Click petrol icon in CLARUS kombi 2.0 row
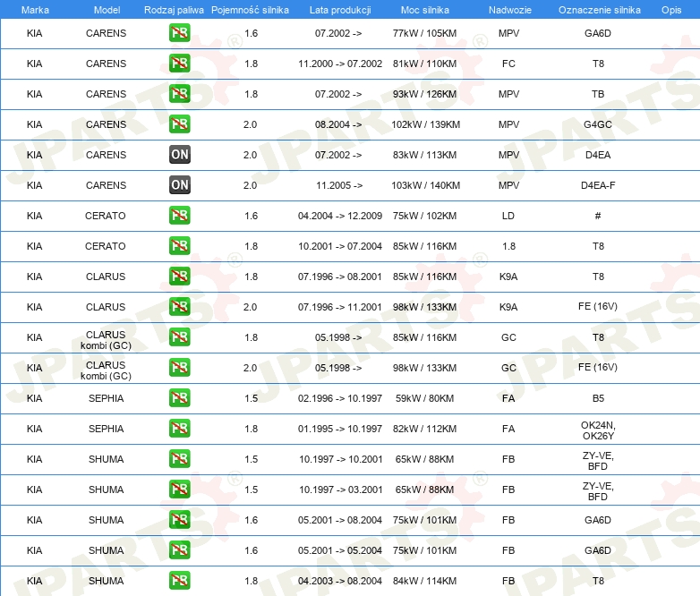 (x=179, y=368)
